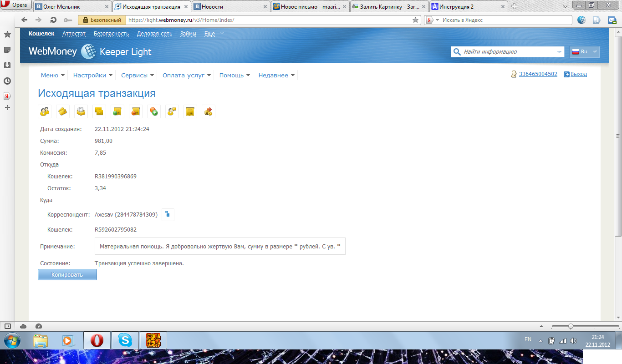Open the correspondents icon with two people
The width and height of the screenshot is (622, 364).
pyautogui.click(x=45, y=111)
